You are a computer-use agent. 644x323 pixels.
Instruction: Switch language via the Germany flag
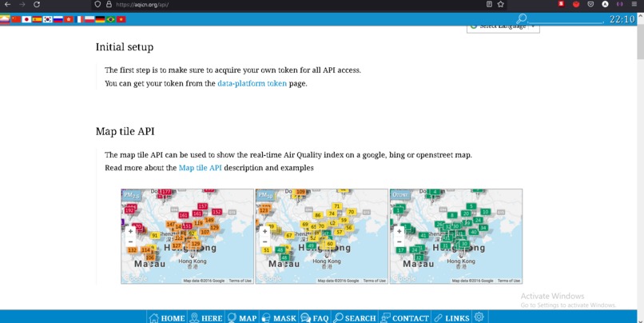[100, 19]
